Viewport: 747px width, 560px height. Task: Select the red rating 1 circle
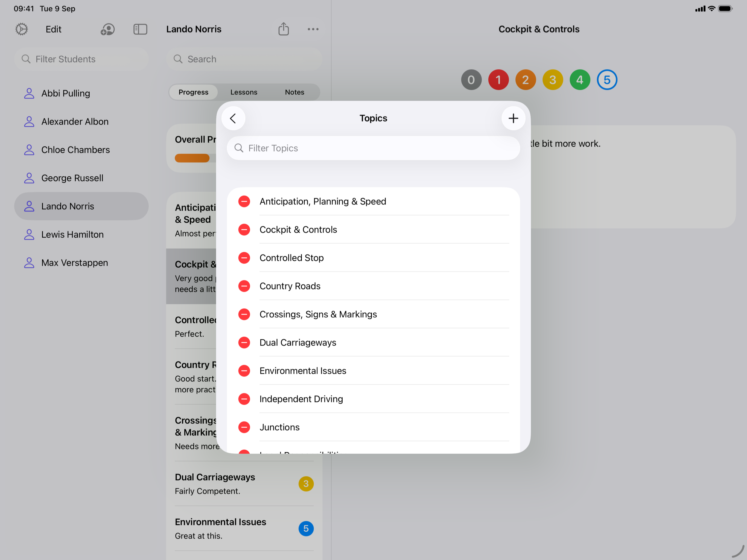(x=498, y=80)
